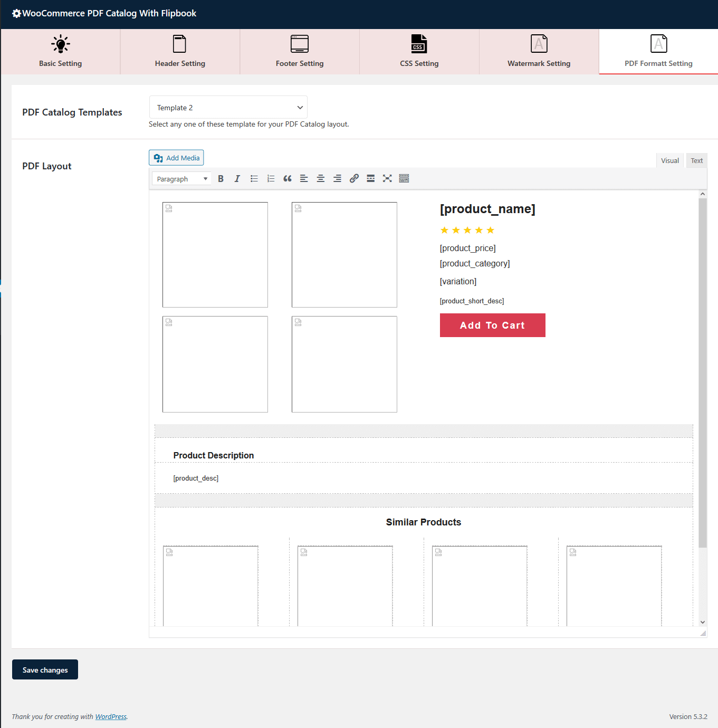Click the editor scrollbar up arrow

[x=703, y=194]
